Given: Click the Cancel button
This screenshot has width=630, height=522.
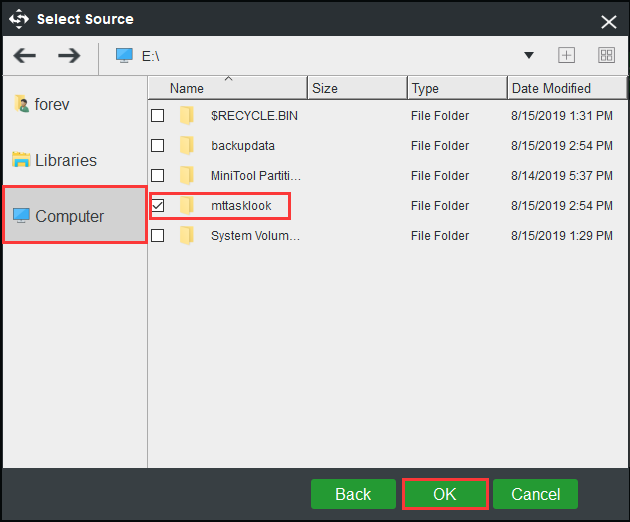Looking at the screenshot, I should (536, 494).
